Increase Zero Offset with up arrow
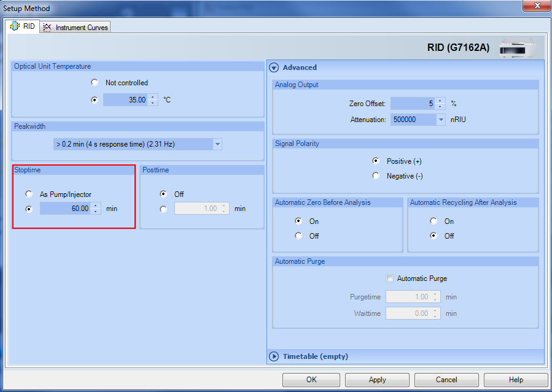The image size is (552, 392). (x=440, y=101)
